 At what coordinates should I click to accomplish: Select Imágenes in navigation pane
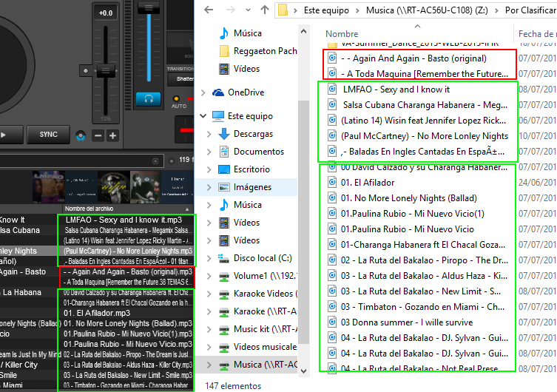252,187
